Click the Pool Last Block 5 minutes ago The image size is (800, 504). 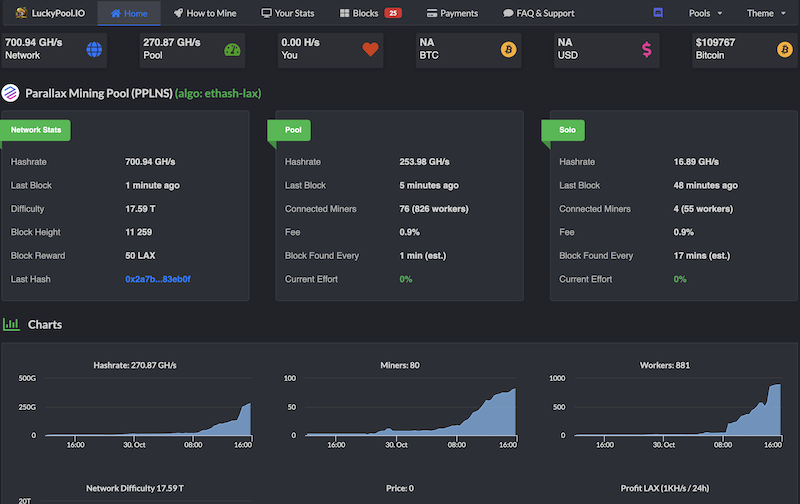tap(429, 185)
